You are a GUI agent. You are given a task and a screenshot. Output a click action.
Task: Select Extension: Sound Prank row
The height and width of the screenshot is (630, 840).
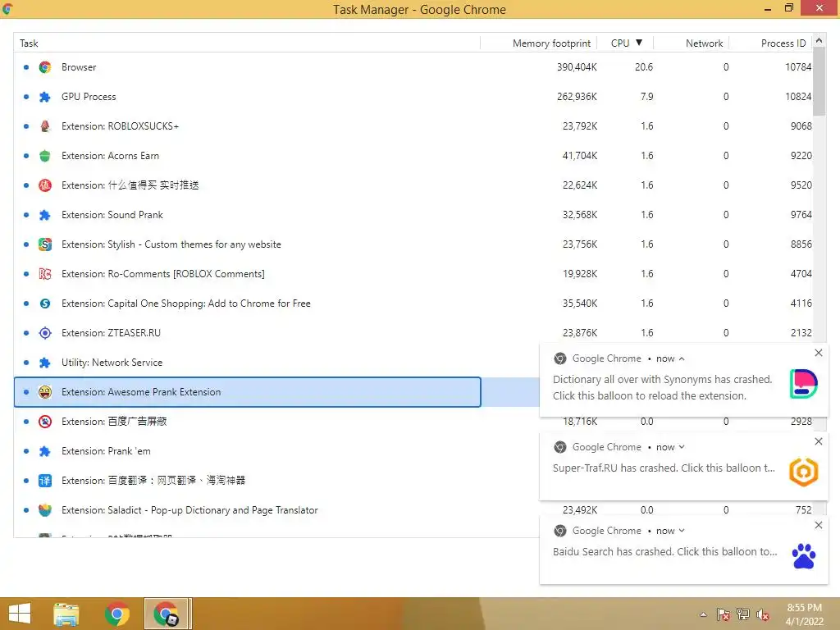point(413,215)
